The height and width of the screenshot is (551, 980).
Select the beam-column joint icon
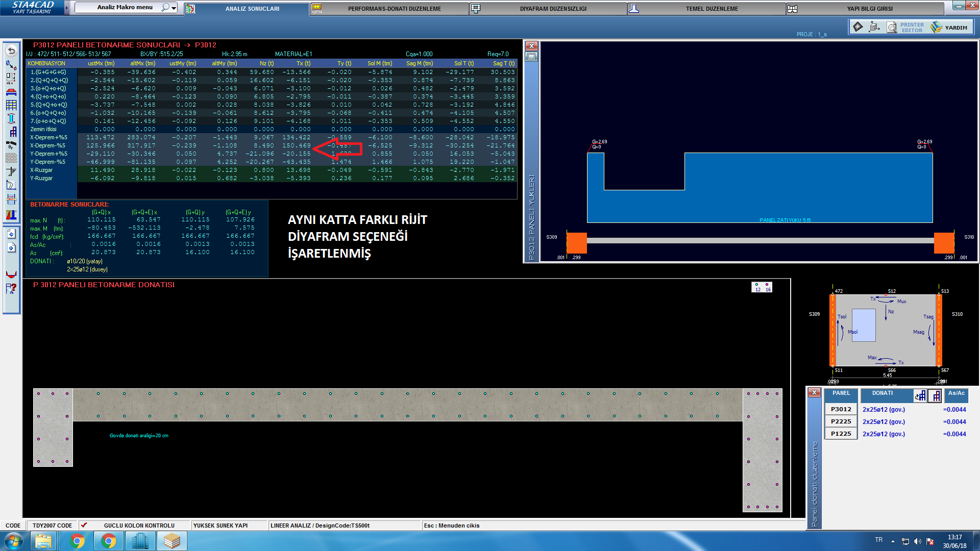(11, 171)
